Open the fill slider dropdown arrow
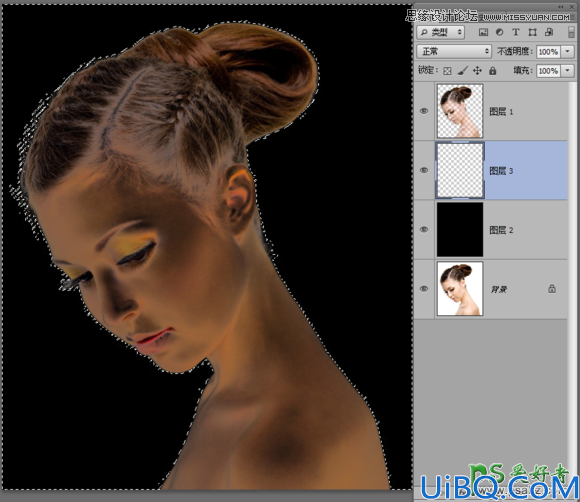580x502 pixels. [x=568, y=71]
